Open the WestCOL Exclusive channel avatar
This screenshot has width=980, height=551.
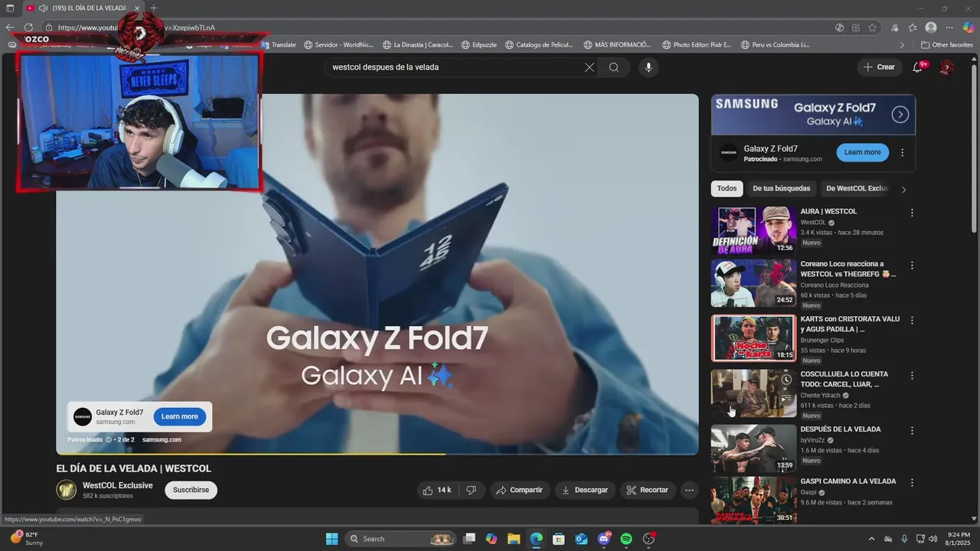coord(67,490)
